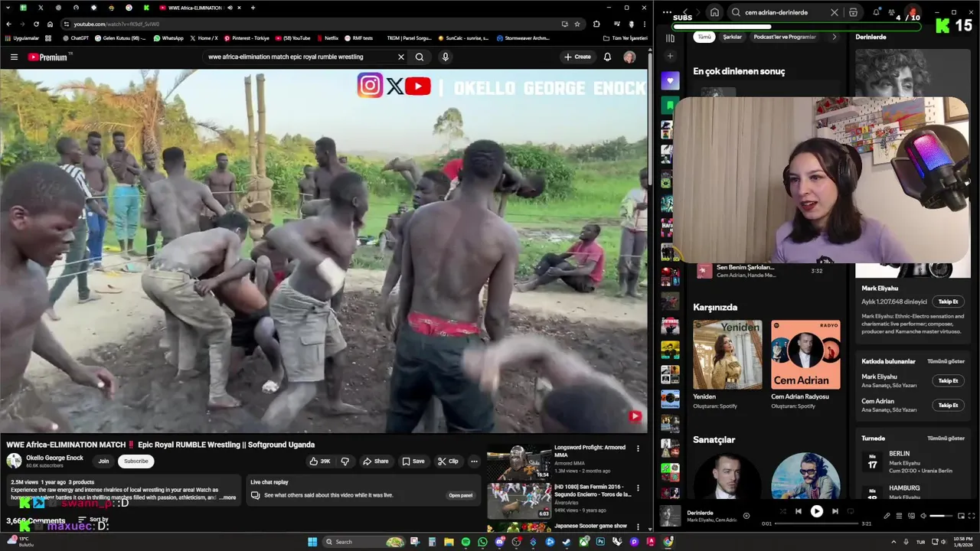Image resolution: width=980 pixels, height=551 pixels.
Task: Skip to the next Spotify track
Action: (x=835, y=511)
